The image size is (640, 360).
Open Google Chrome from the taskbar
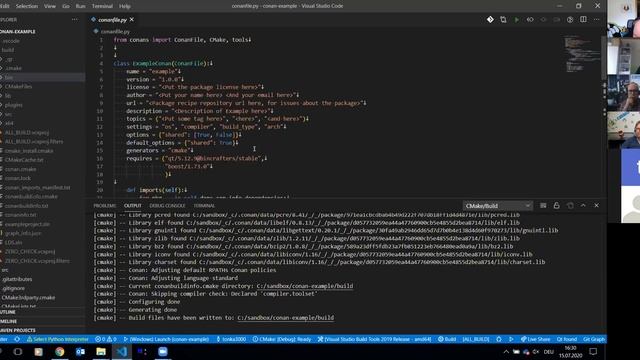tap(60, 351)
